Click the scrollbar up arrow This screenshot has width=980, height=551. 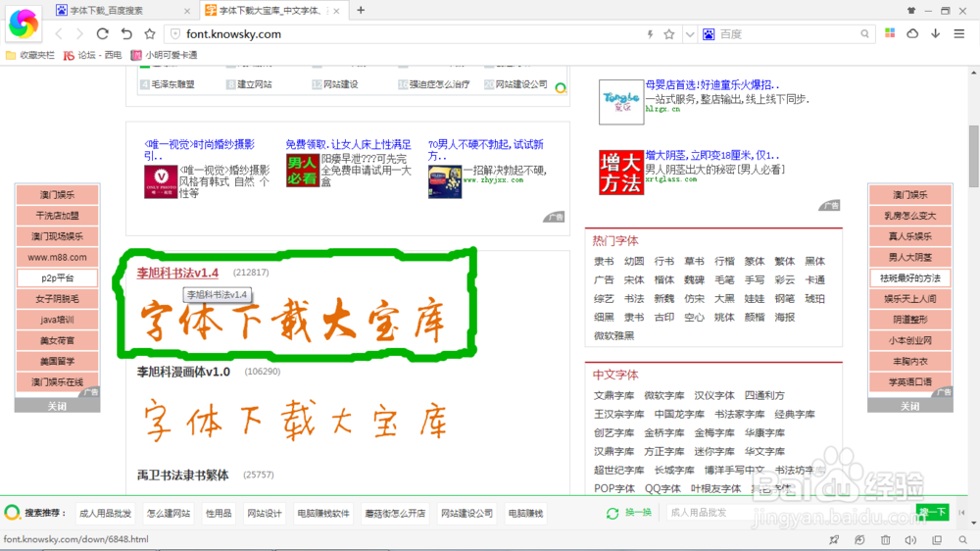974,74
